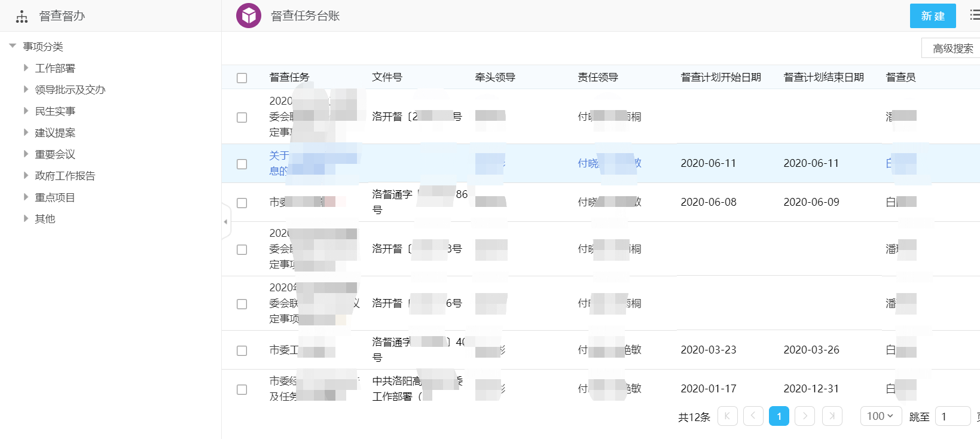Screen dimensions: 980x439
Task: Jump to the last page arrow
Action: pos(832,416)
